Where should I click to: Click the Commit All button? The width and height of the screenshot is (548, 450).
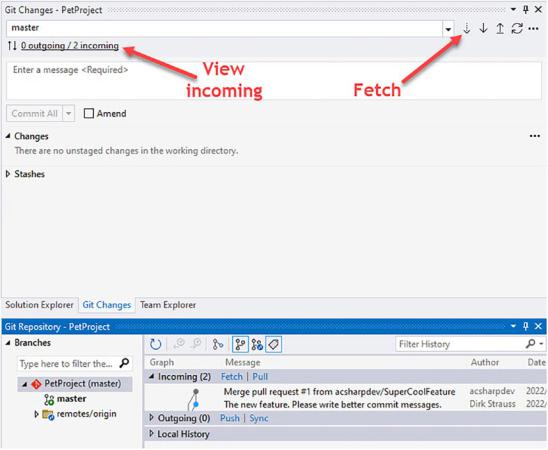pyautogui.click(x=34, y=114)
